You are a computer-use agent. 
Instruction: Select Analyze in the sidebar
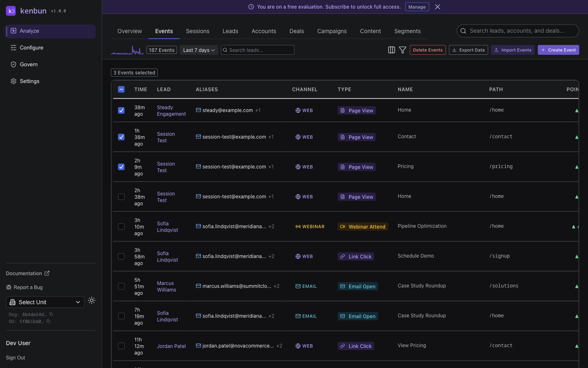coord(51,31)
